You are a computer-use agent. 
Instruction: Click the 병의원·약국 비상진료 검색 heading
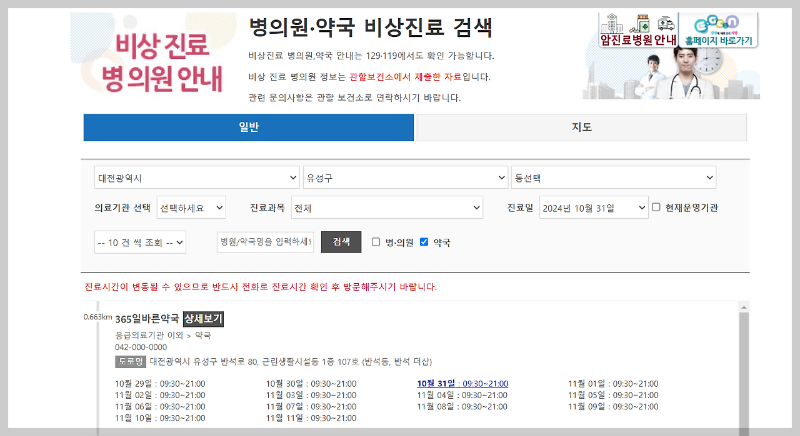[370, 27]
